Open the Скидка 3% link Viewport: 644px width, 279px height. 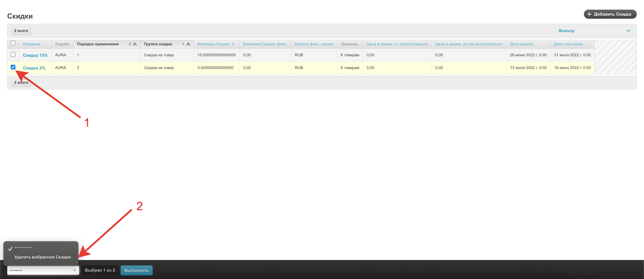[x=34, y=68]
